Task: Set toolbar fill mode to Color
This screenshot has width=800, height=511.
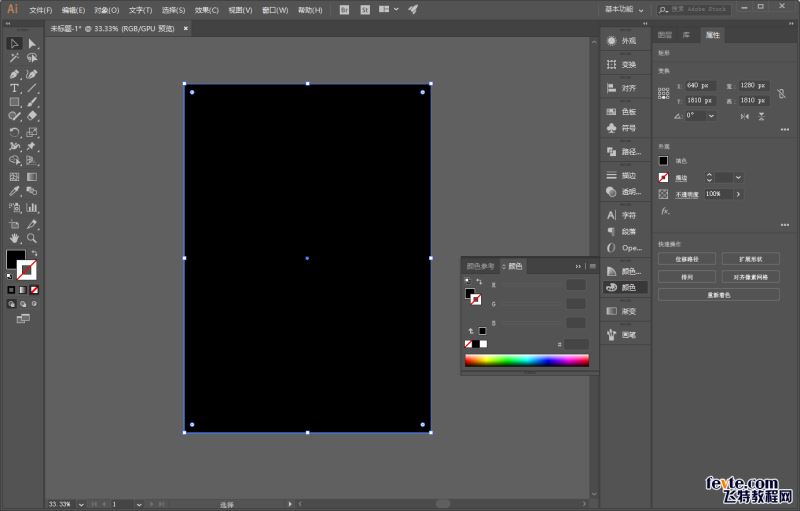Action: click(x=11, y=290)
